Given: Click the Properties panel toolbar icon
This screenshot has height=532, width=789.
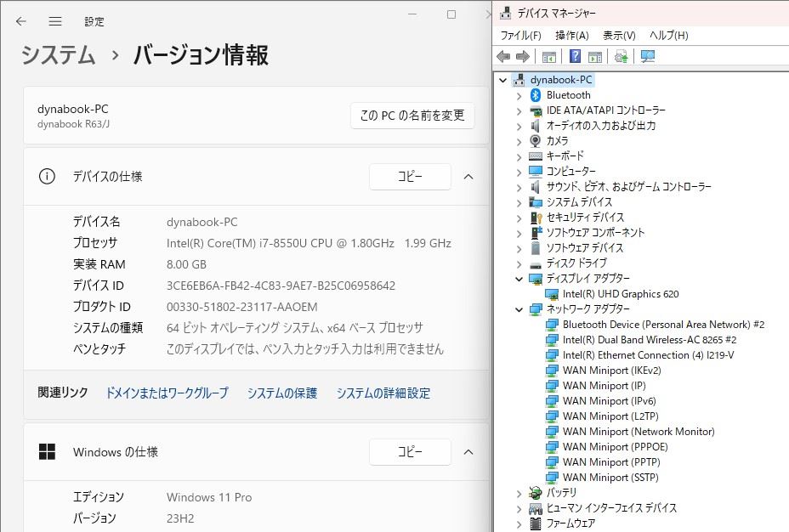Looking at the screenshot, I should (x=595, y=57).
